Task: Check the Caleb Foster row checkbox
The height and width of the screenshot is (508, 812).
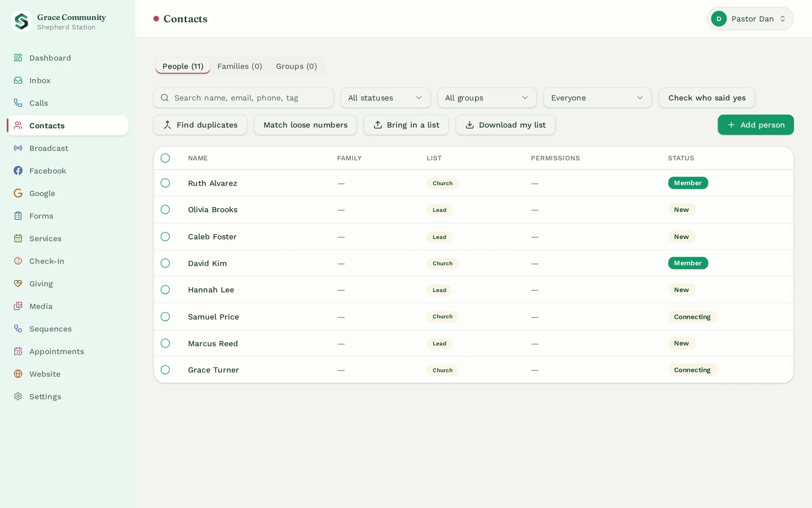Action: (165, 236)
